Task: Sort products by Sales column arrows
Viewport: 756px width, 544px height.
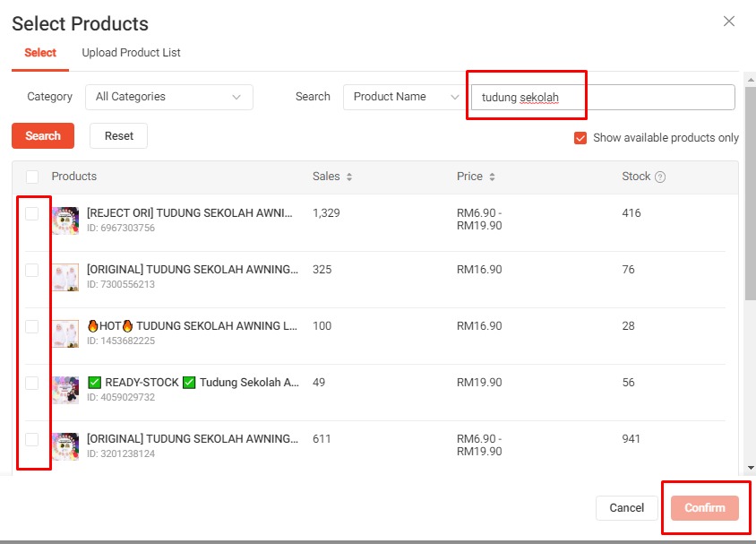Action: click(348, 177)
